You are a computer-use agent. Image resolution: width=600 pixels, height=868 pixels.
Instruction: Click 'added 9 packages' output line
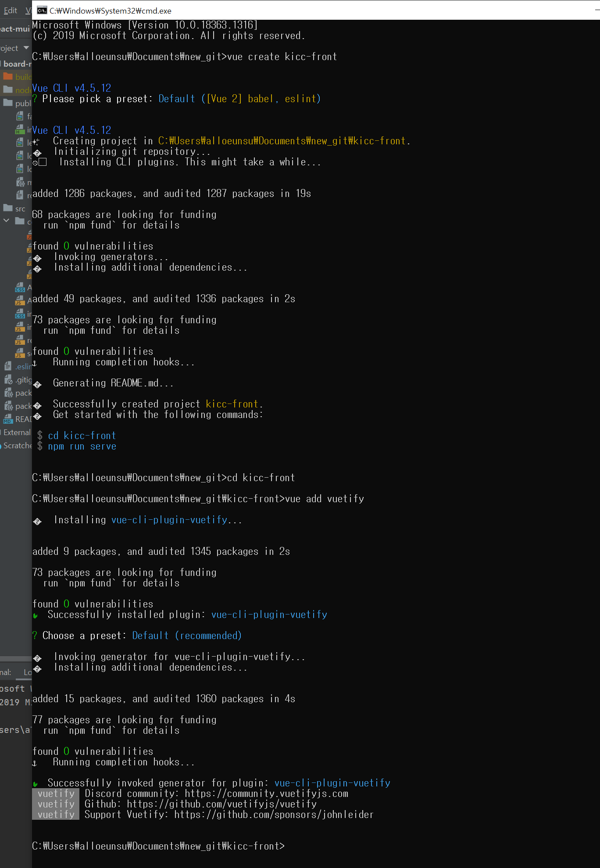tap(161, 551)
